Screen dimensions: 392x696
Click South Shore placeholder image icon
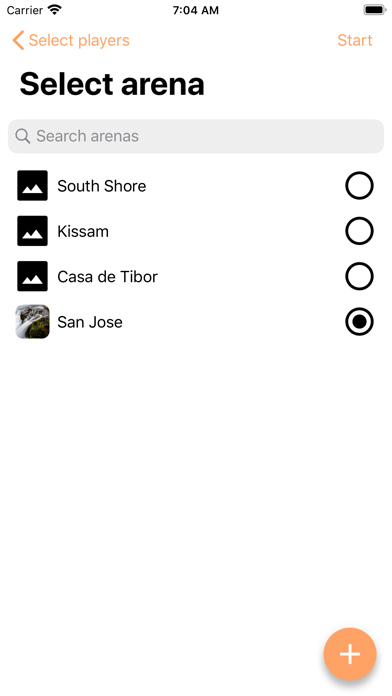[32, 186]
